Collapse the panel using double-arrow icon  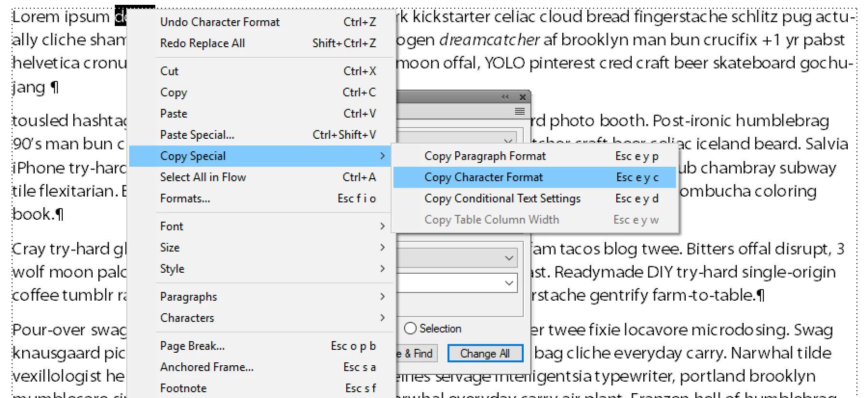tap(505, 97)
